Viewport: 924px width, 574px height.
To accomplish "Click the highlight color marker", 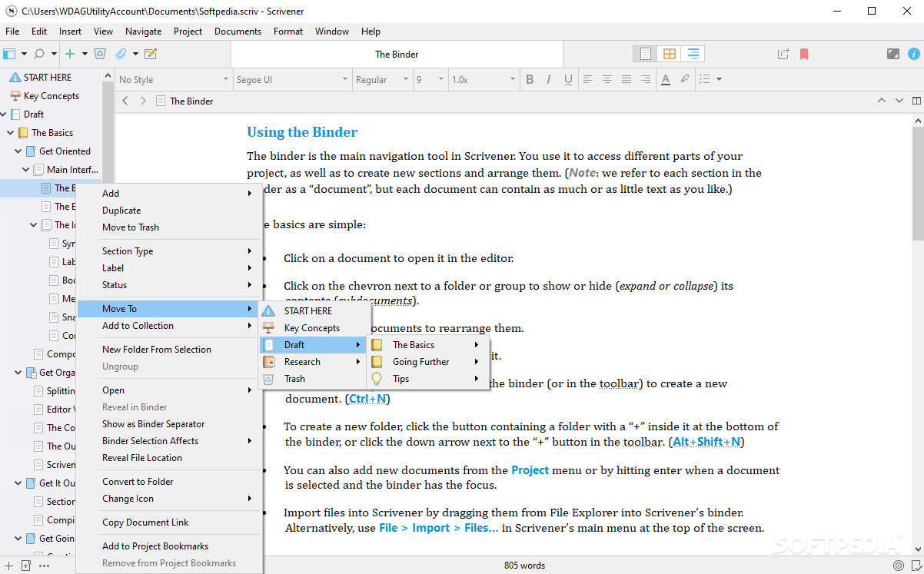I will click(684, 79).
